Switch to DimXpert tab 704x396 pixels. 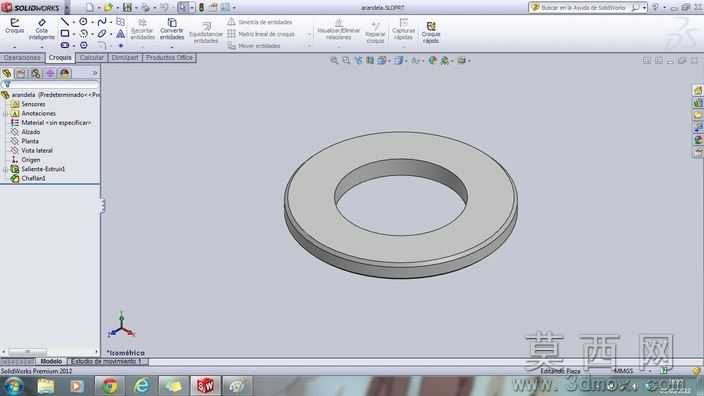tap(125, 58)
